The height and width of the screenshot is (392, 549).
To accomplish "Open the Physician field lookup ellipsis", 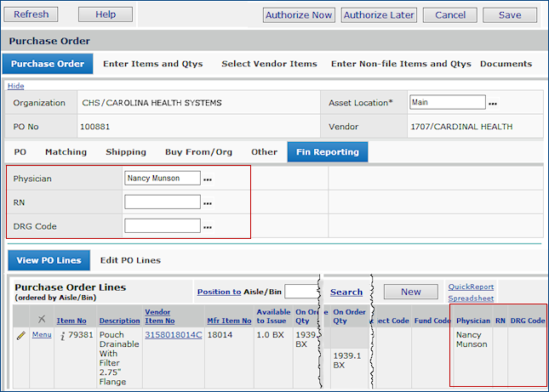I will pyautogui.click(x=208, y=179).
